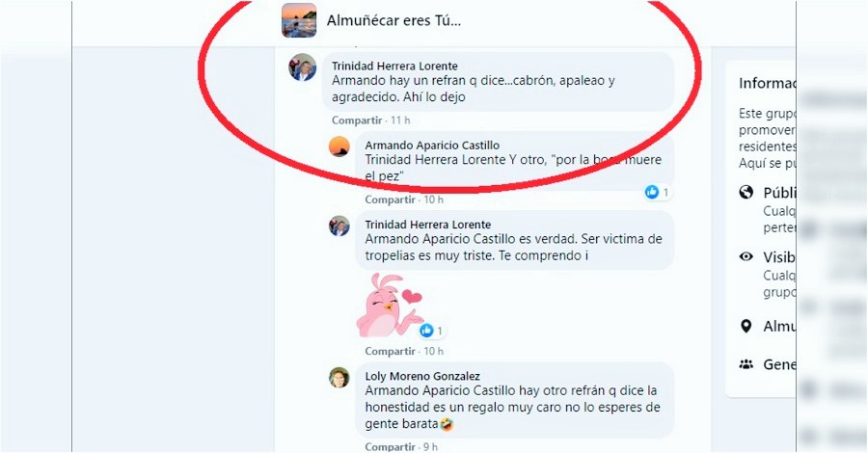Viewport: 868px width, 453px height.
Task: Click Compartir under Armando's reply
Action: [390, 200]
